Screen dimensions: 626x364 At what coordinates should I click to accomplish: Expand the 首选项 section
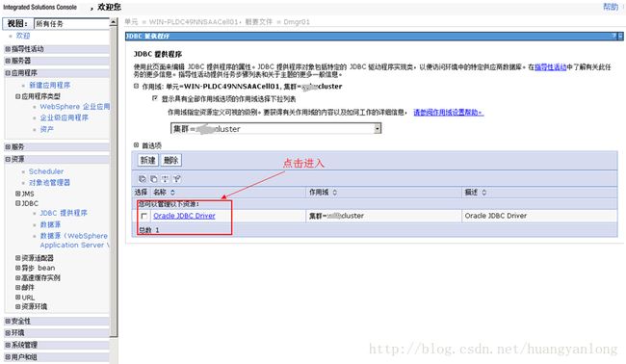(x=136, y=144)
